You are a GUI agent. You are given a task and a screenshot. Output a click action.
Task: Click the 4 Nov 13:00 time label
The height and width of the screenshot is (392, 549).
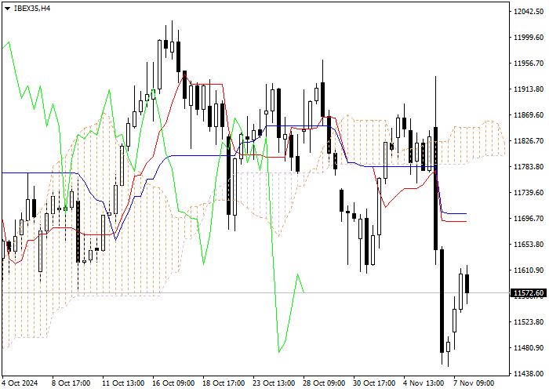point(424,383)
